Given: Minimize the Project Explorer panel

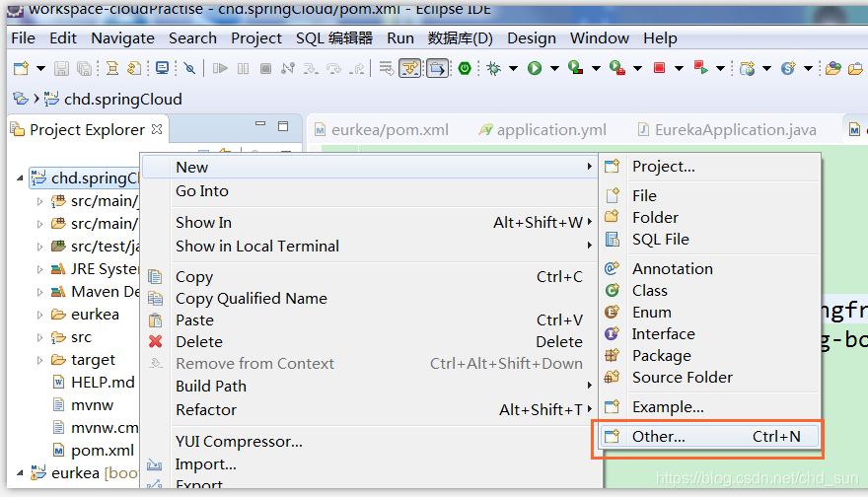Looking at the screenshot, I should pyautogui.click(x=260, y=124).
